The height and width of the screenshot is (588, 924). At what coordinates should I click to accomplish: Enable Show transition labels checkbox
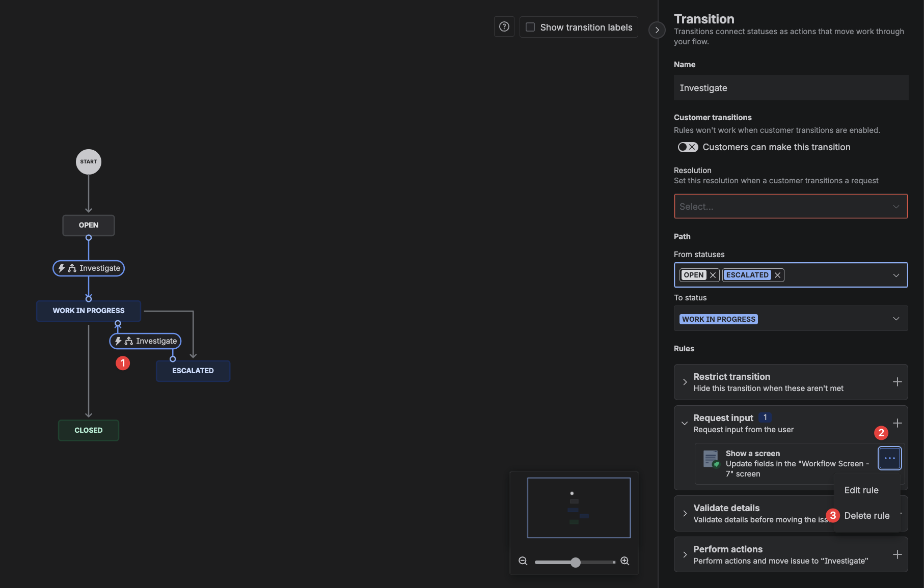click(x=530, y=27)
